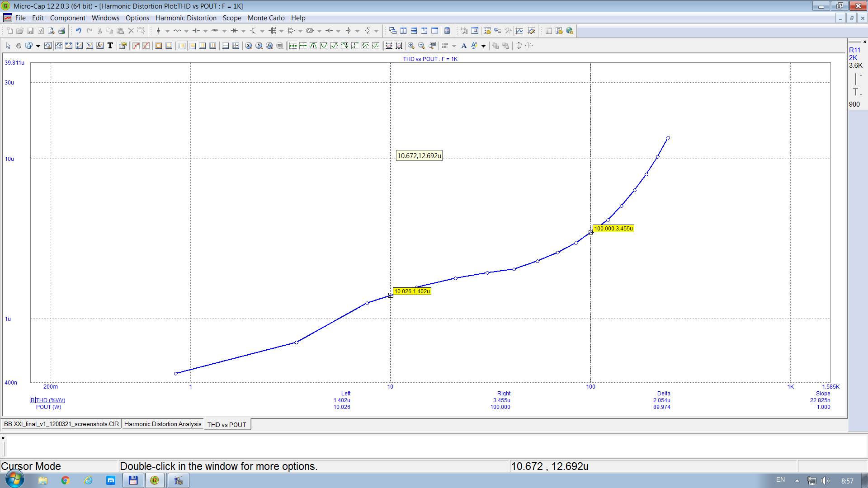
Task: Click the Monte Carlo menu item
Action: [x=266, y=18]
